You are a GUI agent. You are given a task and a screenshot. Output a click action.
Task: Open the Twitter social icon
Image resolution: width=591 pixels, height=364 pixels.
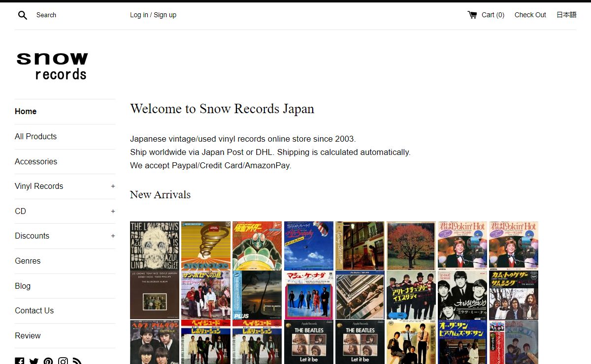[34, 362]
